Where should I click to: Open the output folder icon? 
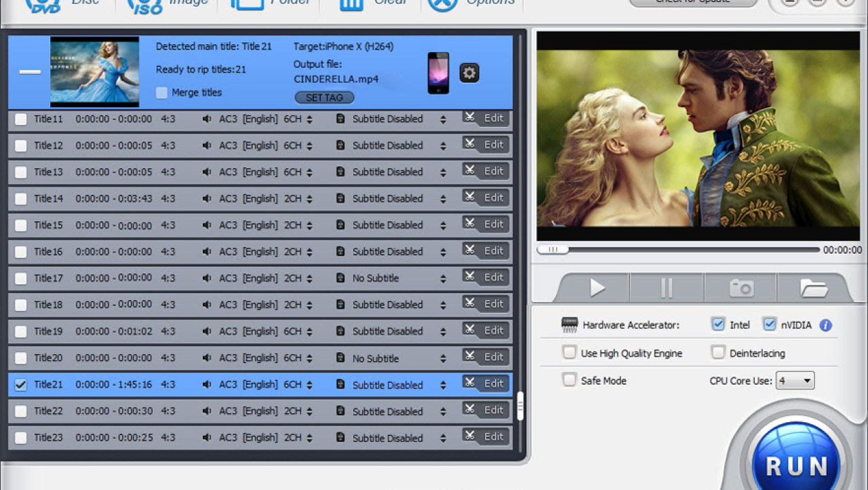[x=814, y=288]
